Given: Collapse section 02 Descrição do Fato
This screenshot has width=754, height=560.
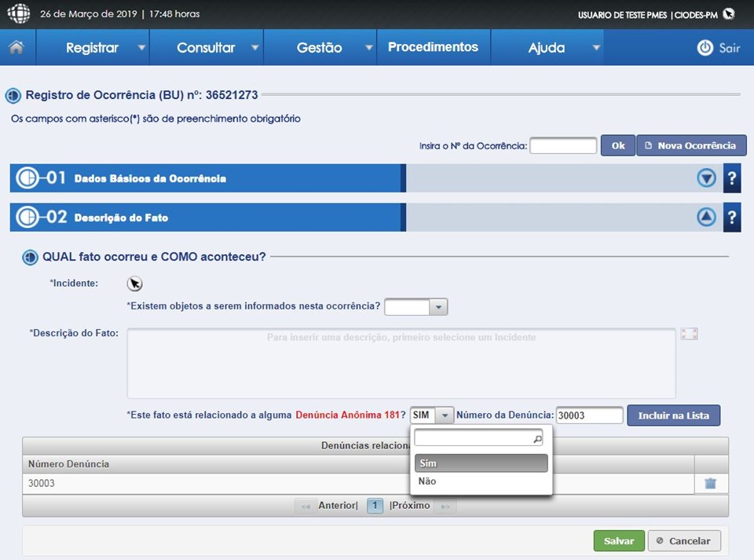Looking at the screenshot, I should [706, 218].
